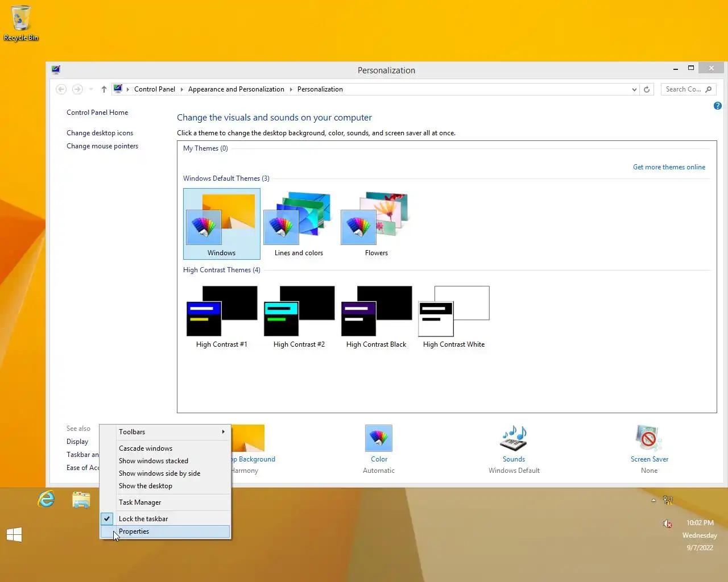This screenshot has width=728, height=582.
Task: Open the Display link under See also
Action: (x=77, y=442)
